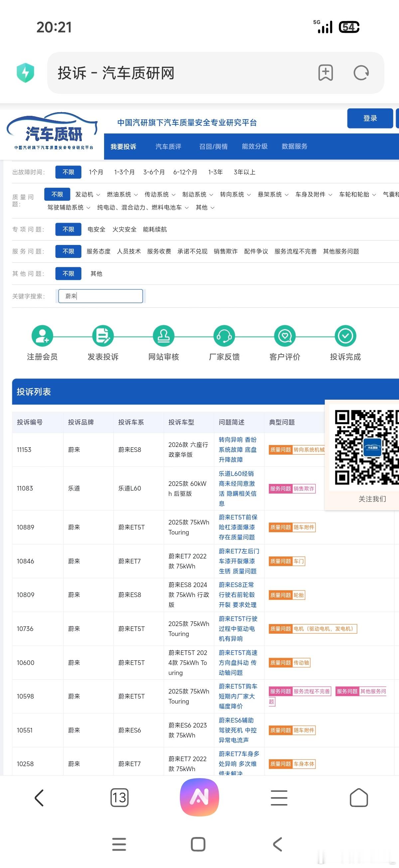Expand the 驾驶辅助系统 category dropdown
This screenshot has width=399, height=868.
click(69, 208)
